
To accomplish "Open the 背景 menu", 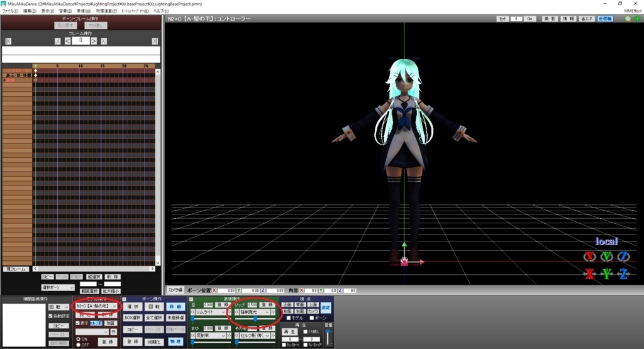I will [65, 11].
